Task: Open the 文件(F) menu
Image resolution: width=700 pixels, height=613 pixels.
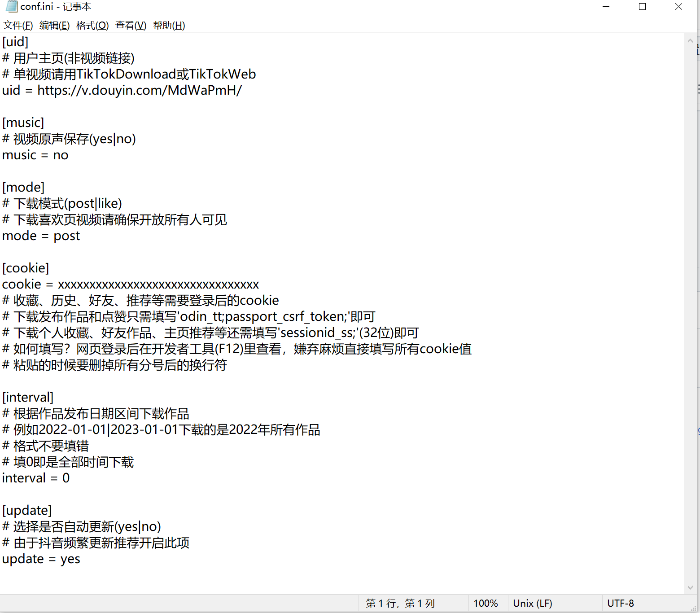Action: coord(18,26)
